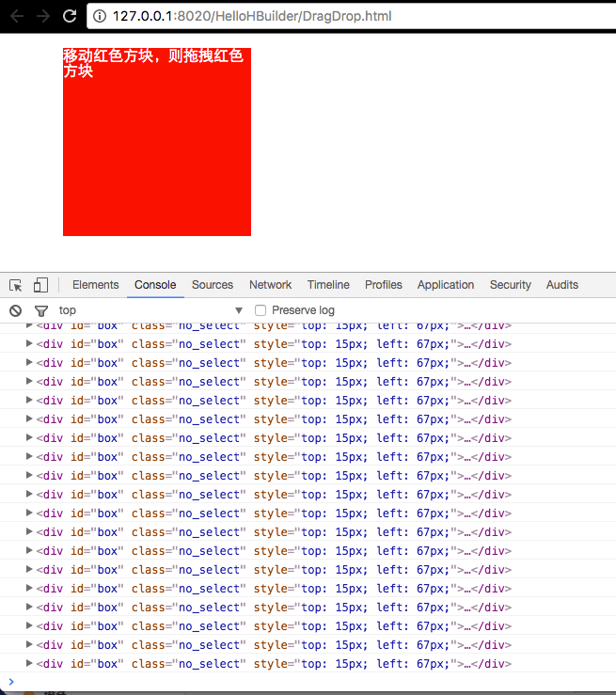Switch to the Audits tab
Viewport: 616px width, 695px height.
click(562, 285)
